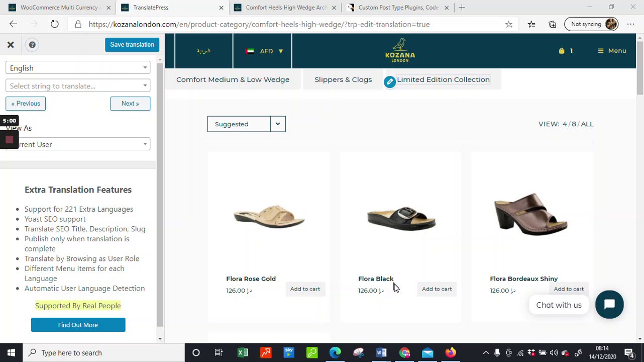Open Flora Rose Gold product title
Image resolution: width=644 pixels, height=362 pixels.
(251, 279)
